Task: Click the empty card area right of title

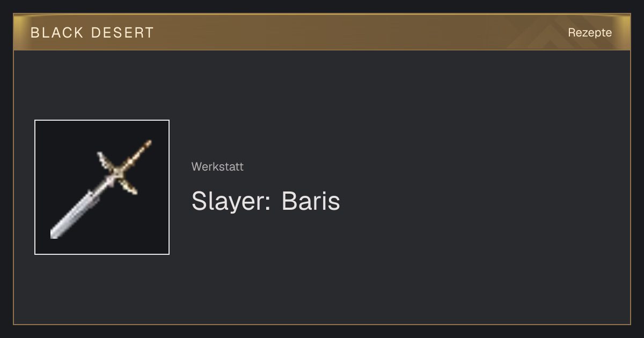Action: [483, 201]
